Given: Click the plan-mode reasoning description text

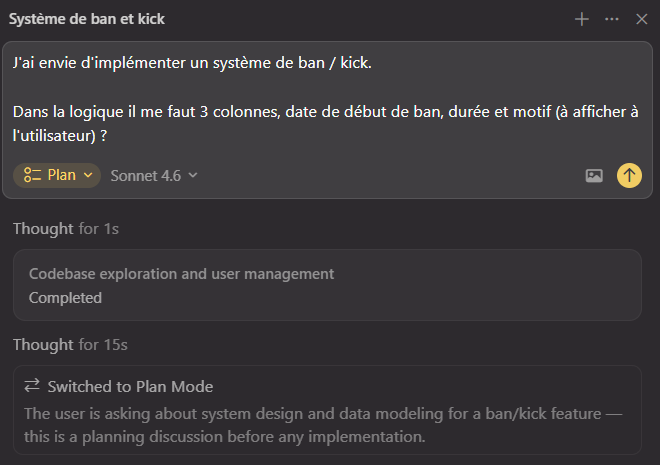Looking at the screenshot, I should click(320, 425).
